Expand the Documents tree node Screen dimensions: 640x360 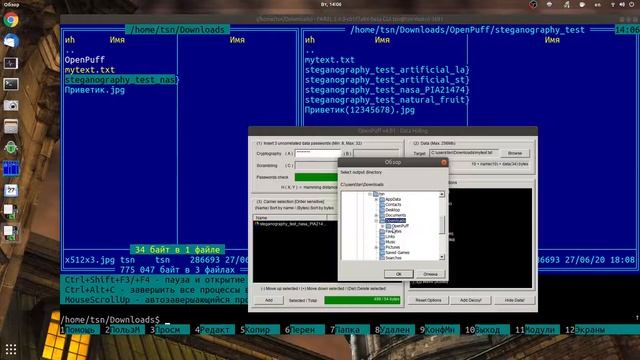tap(376, 215)
